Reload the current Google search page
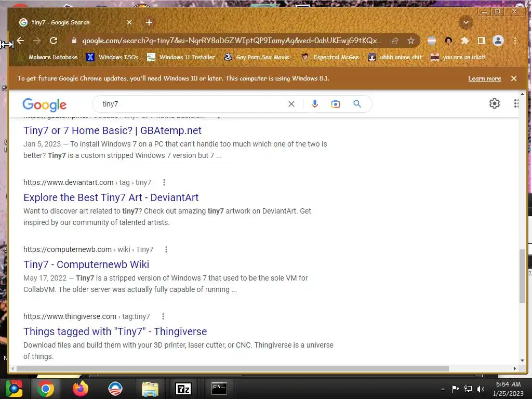Screen dimensions: 532x399 pyautogui.click(x=54, y=41)
